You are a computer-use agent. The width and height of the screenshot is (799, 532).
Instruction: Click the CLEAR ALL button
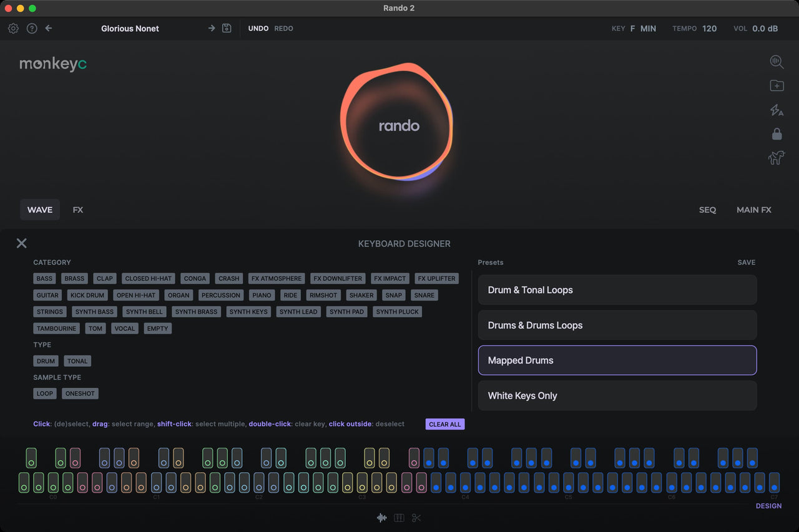(x=445, y=424)
